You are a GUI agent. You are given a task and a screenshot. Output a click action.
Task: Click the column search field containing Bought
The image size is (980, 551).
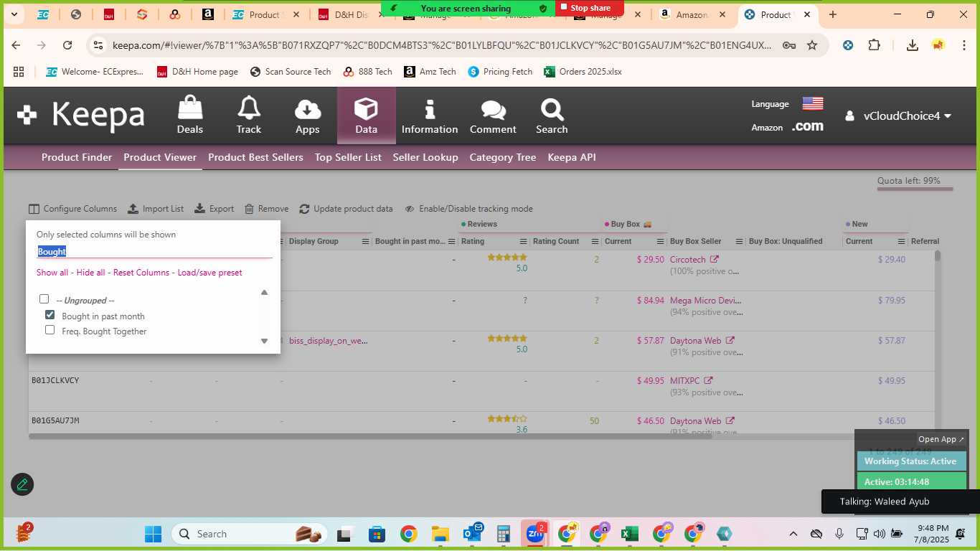pos(154,251)
